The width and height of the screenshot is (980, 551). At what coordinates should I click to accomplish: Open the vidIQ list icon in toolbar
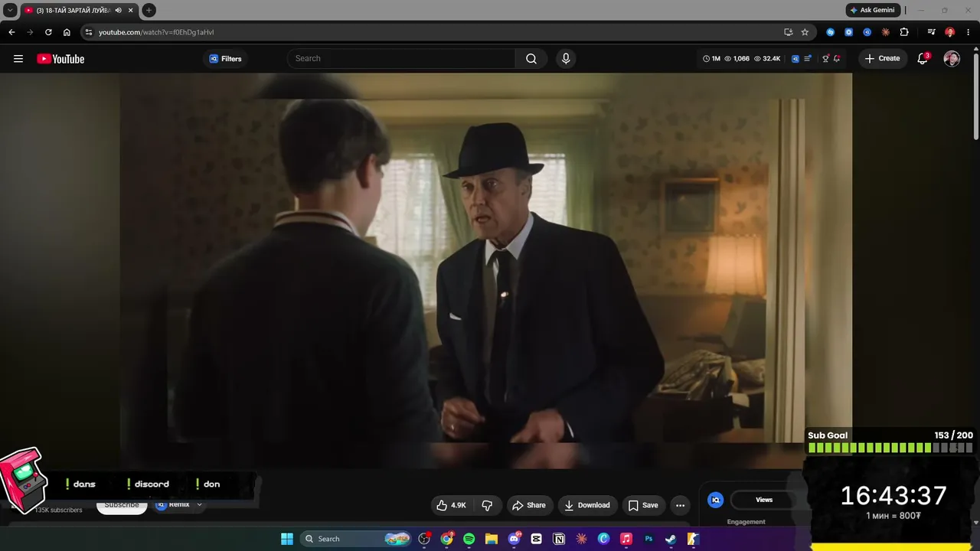pyautogui.click(x=808, y=59)
